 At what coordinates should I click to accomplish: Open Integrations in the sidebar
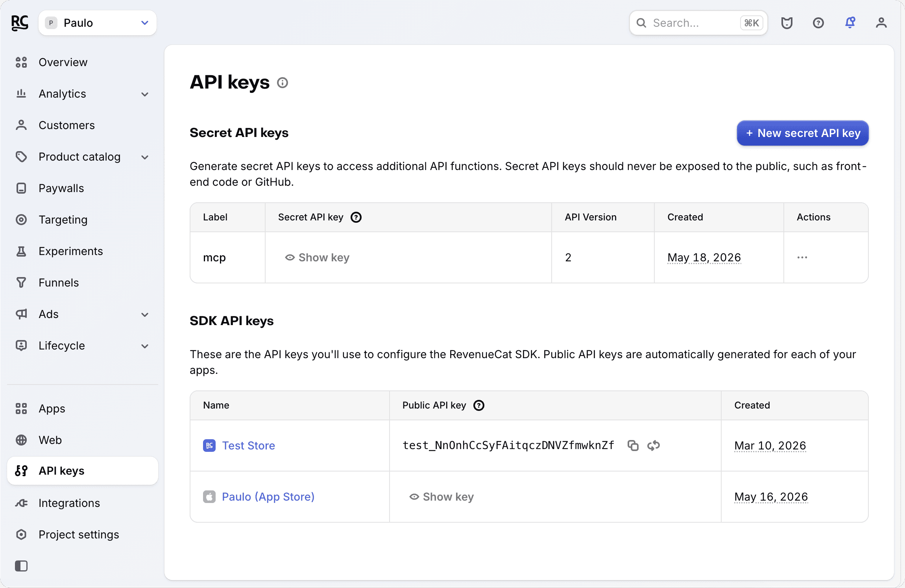[x=83, y=503]
